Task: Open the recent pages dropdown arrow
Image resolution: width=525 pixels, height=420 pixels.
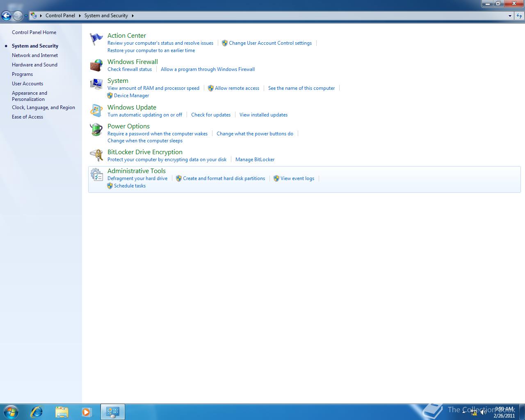Action: 26,16
